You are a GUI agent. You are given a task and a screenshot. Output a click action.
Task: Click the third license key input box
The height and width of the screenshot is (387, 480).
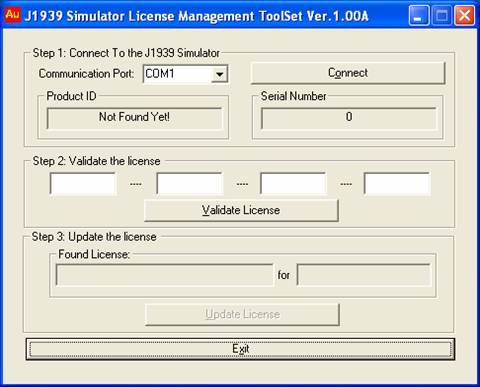pos(293,183)
